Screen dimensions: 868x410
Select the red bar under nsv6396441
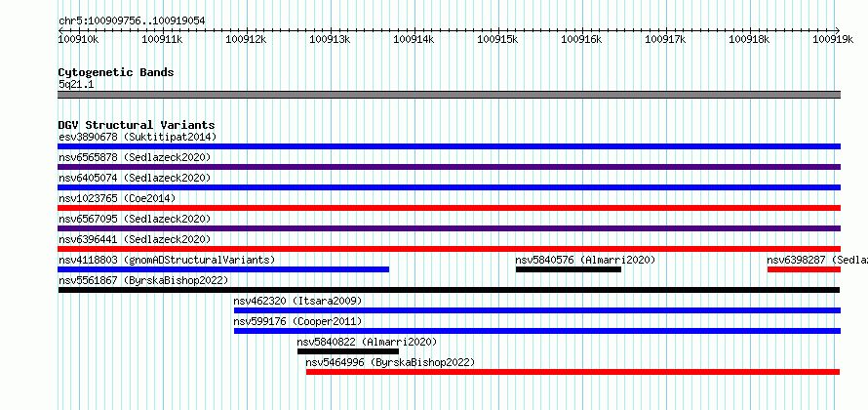pos(449,249)
